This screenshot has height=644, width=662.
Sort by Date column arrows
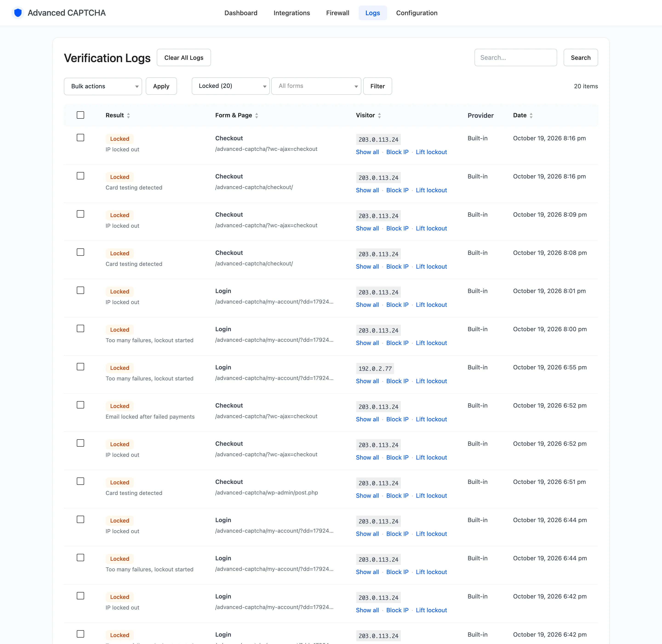tap(531, 116)
